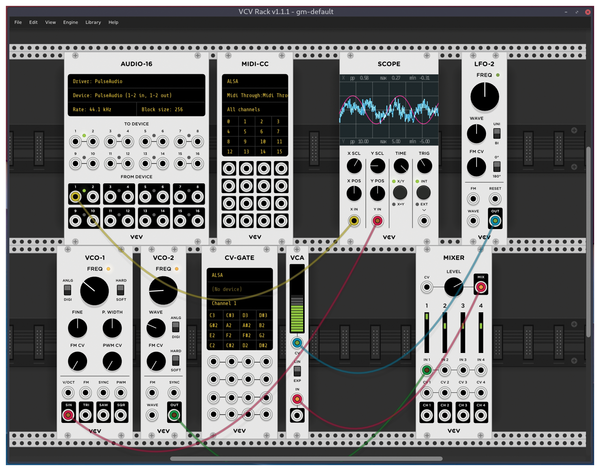The height and width of the screenshot is (471, 600).
Task: Open the Help menu
Action: click(113, 22)
